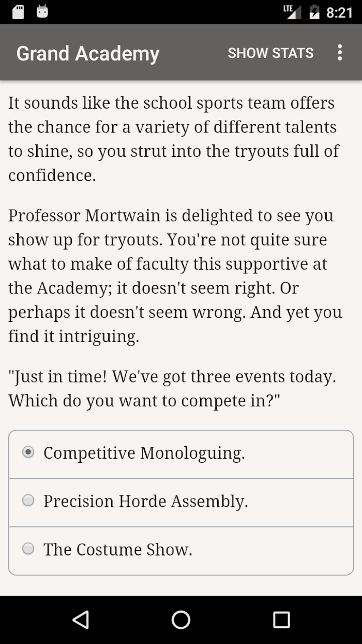Tap the Android debug icon in status bar
Screen dimensions: 362x644
[42, 12]
